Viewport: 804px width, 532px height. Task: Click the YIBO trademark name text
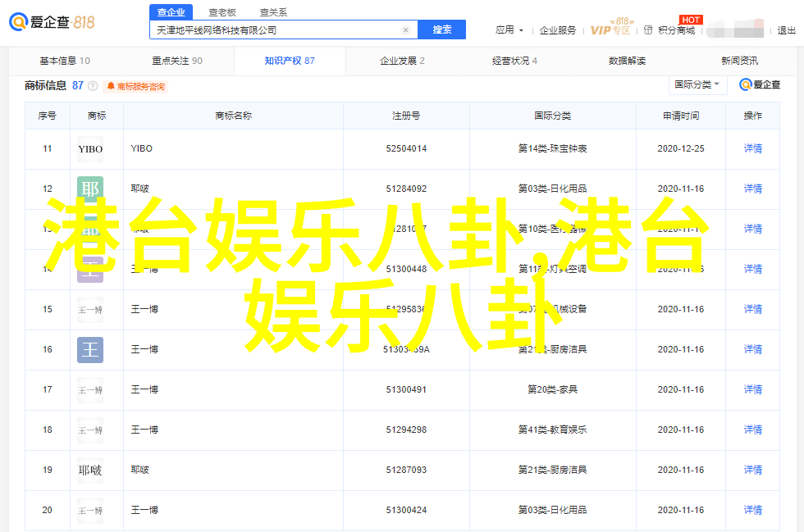(141, 148)
